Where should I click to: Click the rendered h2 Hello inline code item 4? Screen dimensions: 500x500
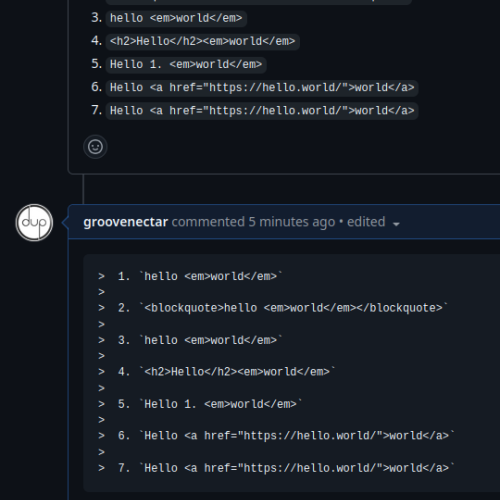point(203,41)
